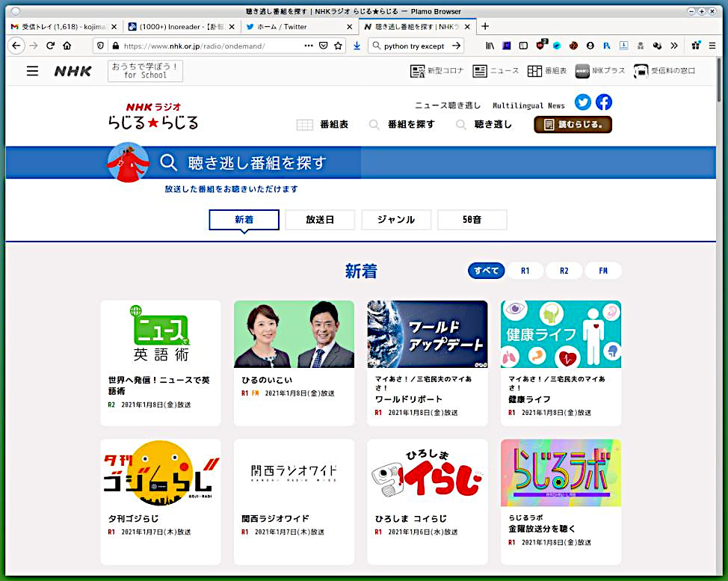Open the 番組表 header link
The image size is (728, 581).
click(x=547, y=70)
